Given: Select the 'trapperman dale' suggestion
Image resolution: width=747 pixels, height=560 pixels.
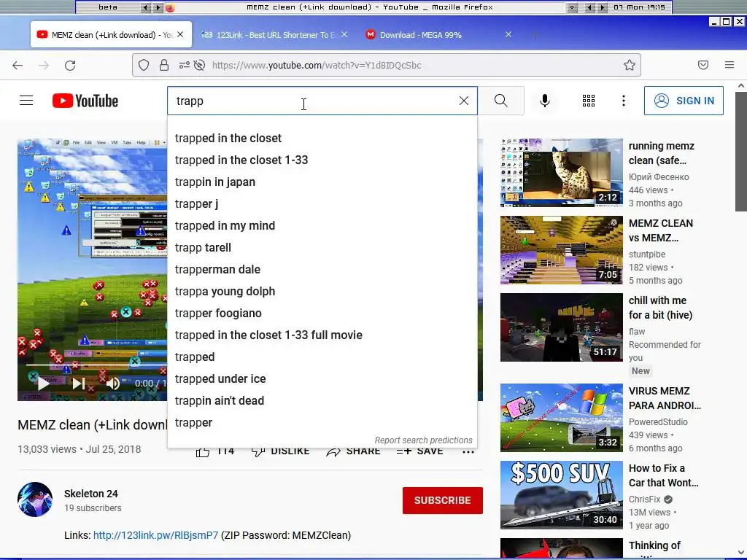Looking at the screenshot, I should tap(322, 270).
